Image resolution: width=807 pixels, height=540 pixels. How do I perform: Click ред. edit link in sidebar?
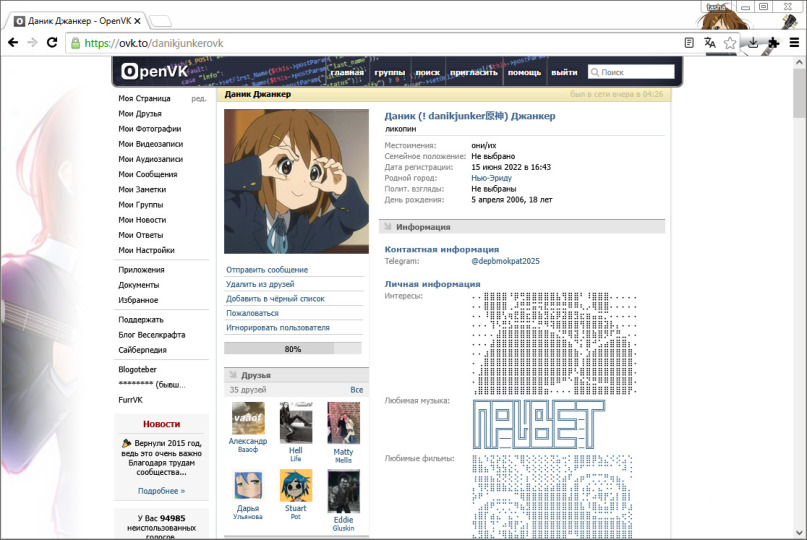[199, 98]
